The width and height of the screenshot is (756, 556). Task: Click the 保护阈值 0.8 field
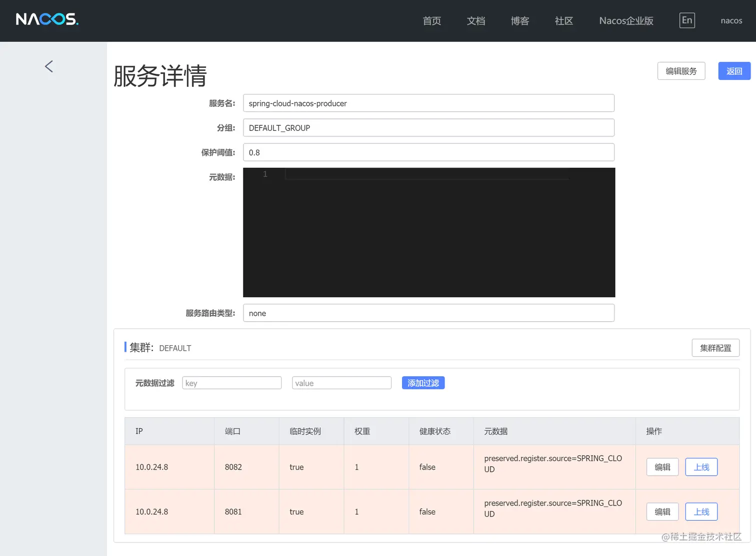(428, 152)
